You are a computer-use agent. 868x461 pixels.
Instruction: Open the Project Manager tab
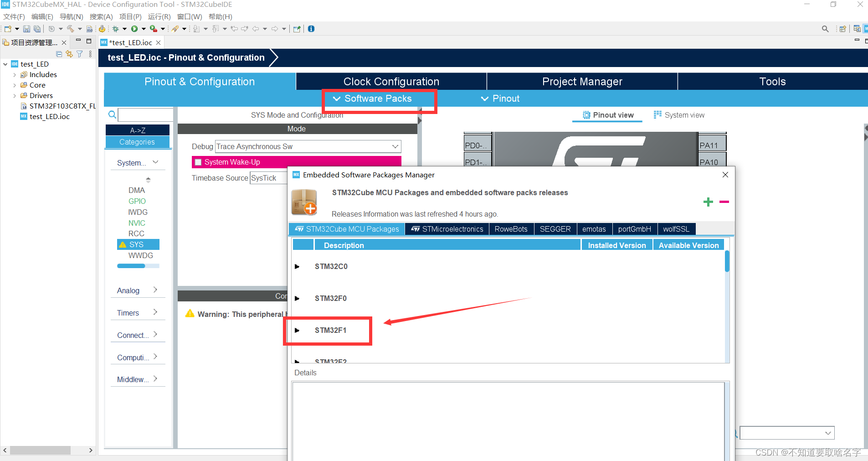point(582,82)
